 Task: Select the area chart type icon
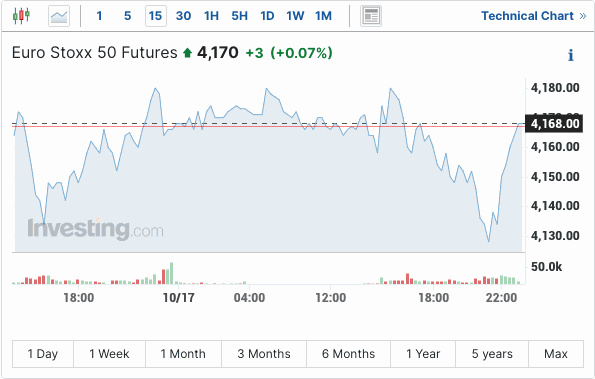(59, 16)
